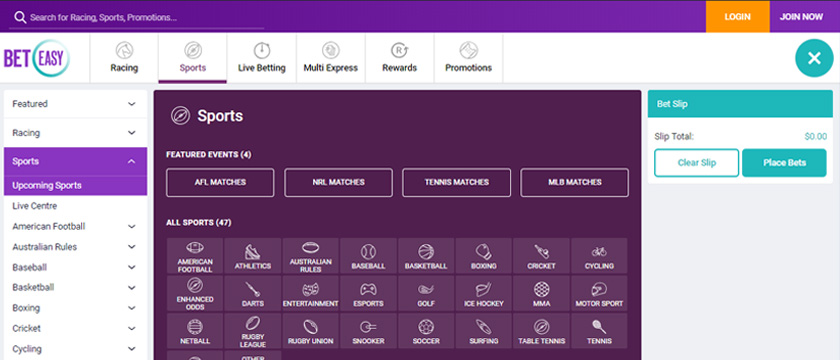Screen dimensions: 840x360
Task: Open the Cycling sport tile
Action: coord(599,256)
